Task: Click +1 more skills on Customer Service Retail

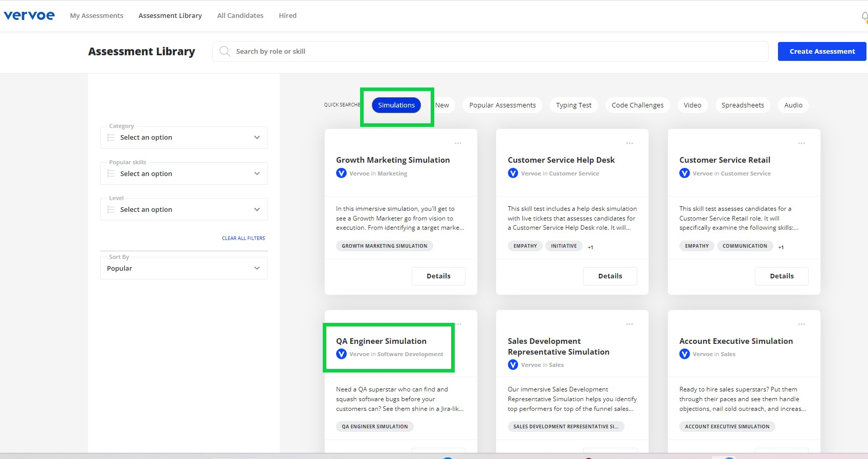Action: coord(781,247)
